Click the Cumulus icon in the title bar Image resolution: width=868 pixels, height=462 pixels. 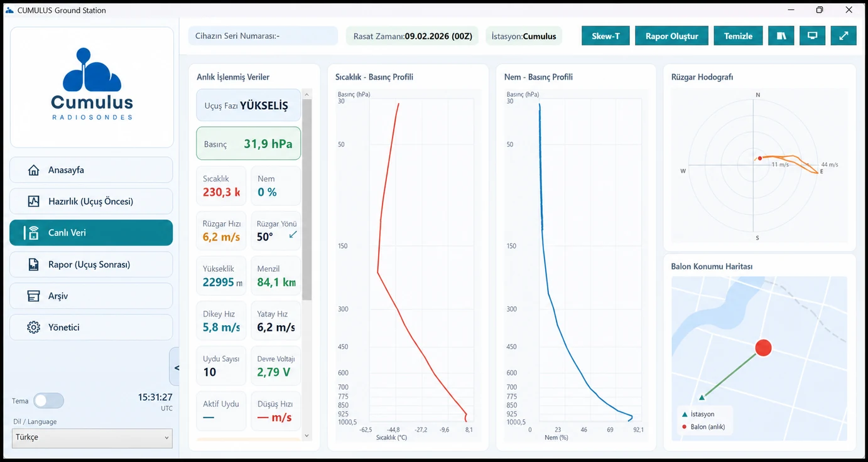click(9, 10)
